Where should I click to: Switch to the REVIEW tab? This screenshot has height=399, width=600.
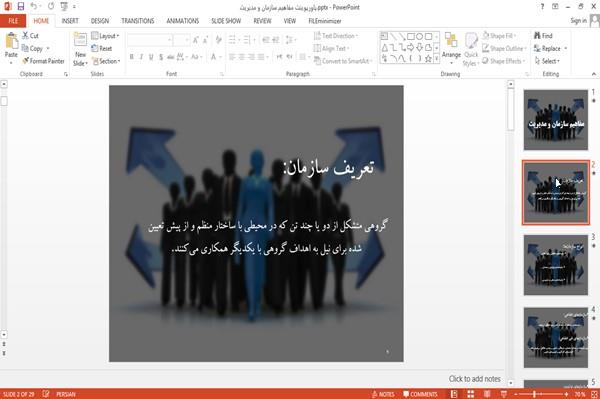tap(262, 21)
